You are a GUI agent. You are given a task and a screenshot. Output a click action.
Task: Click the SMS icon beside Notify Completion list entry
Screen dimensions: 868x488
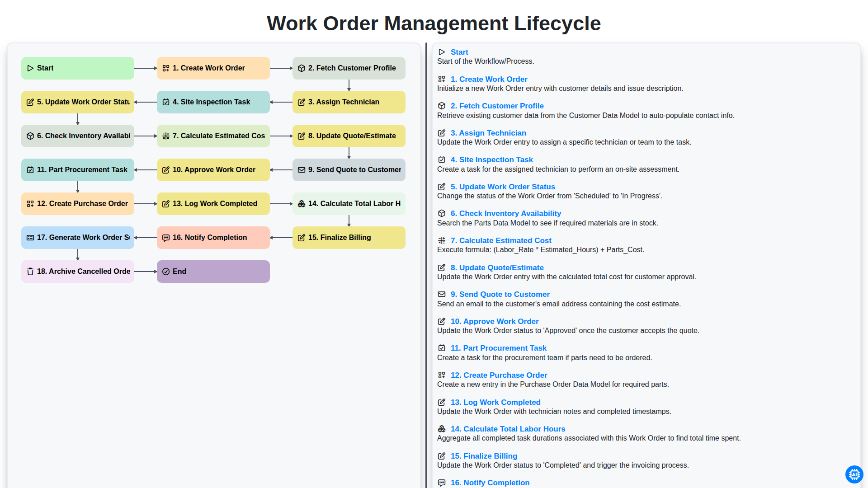[442, 483]
